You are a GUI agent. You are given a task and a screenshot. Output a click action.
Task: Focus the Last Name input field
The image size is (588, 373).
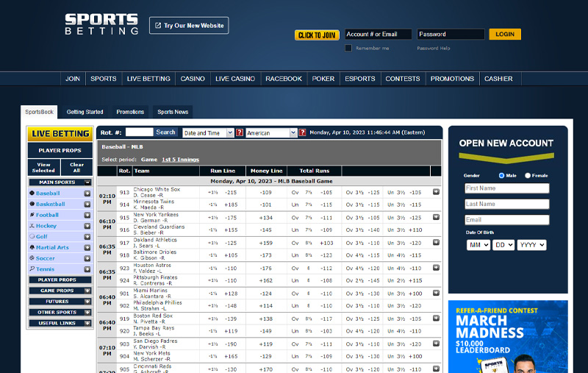(507, 204)
